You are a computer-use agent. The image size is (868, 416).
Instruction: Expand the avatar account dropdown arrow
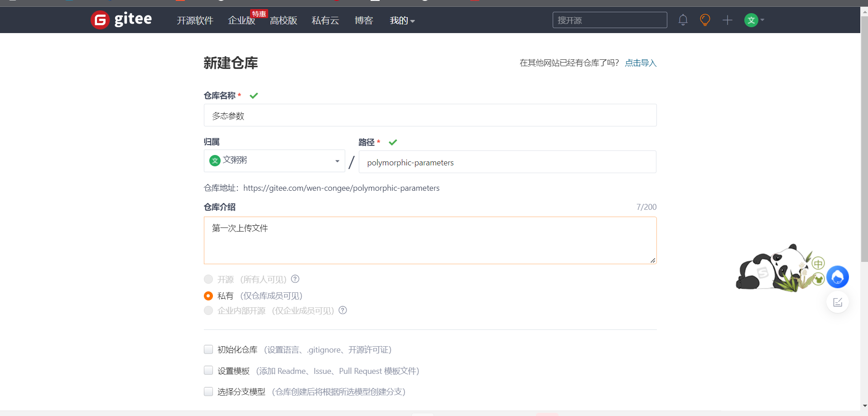762,20
